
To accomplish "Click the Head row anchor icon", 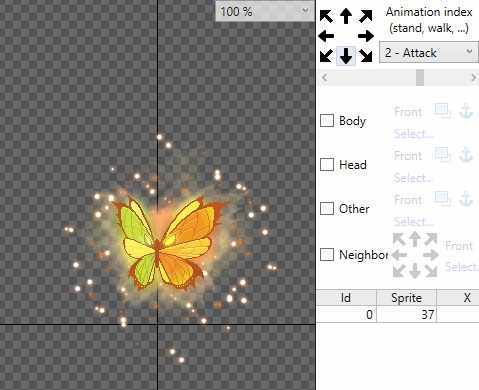I will [466, 155].
